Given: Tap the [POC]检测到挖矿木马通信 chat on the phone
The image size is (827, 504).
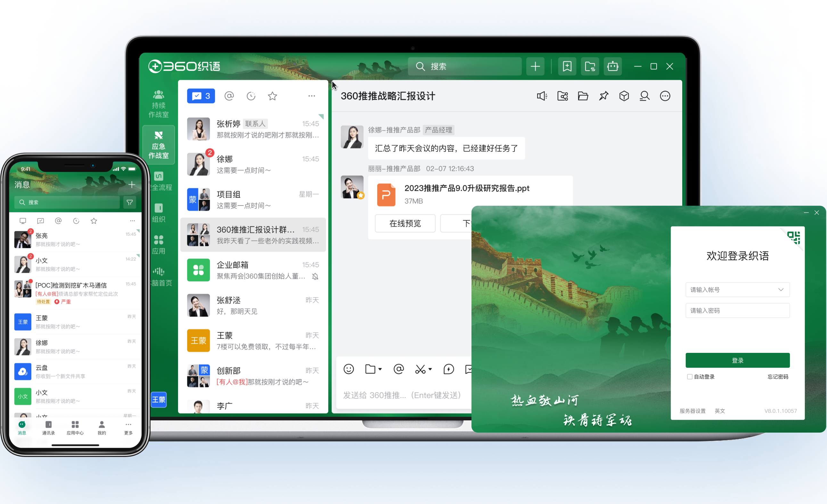Looking at the screenshot, I should pyautogui.click(x=76, y=293).
